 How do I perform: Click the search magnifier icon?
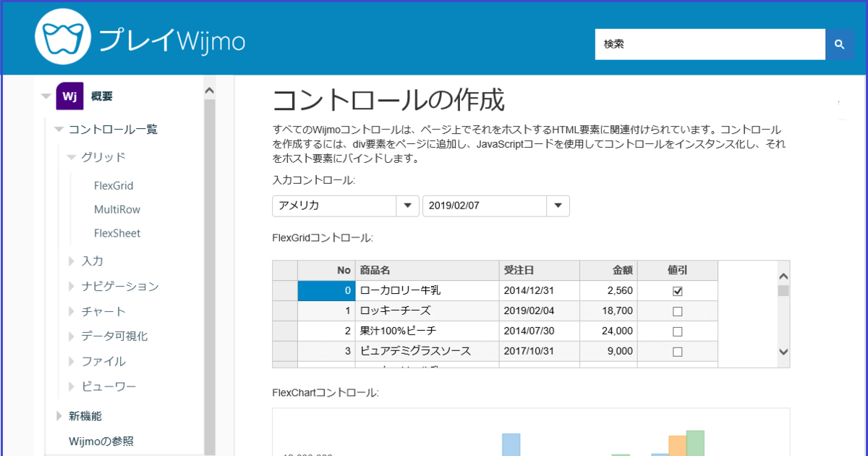tap(839, 43)
